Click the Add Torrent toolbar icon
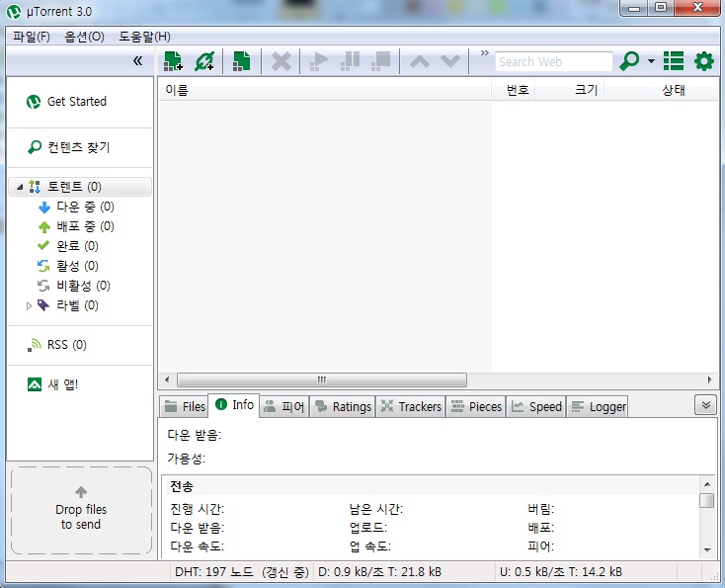725x588 pixels. pyautogui.click(x=174, y=61)
